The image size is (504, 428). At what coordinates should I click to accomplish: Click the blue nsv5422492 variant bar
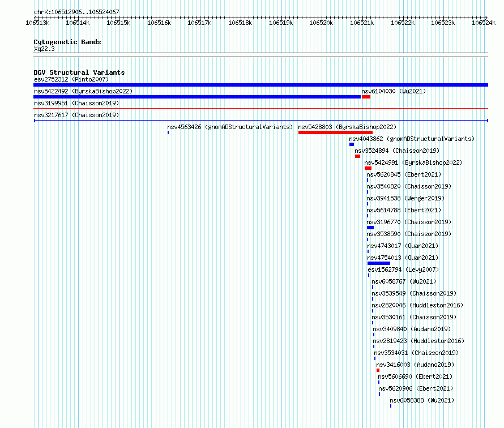[x=197, y=97]
